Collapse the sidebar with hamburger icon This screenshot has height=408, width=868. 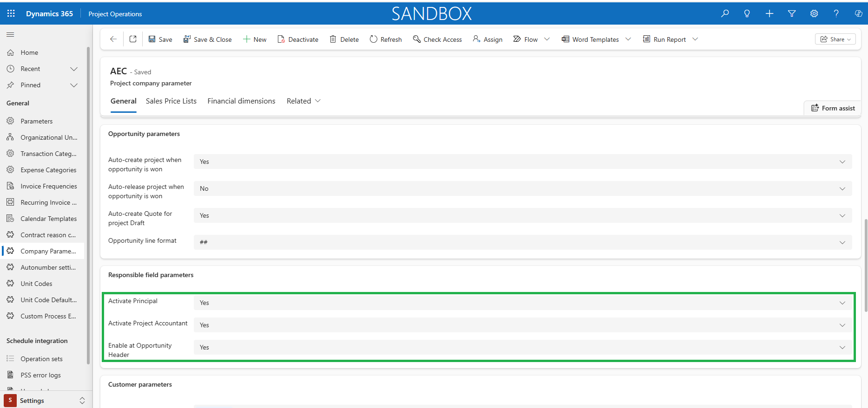[x=10, y=34]
